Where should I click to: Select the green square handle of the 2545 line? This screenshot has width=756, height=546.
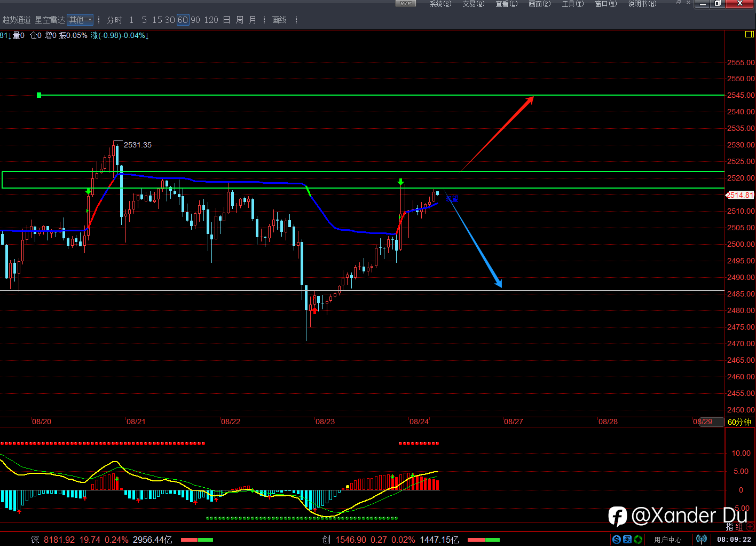39,95
